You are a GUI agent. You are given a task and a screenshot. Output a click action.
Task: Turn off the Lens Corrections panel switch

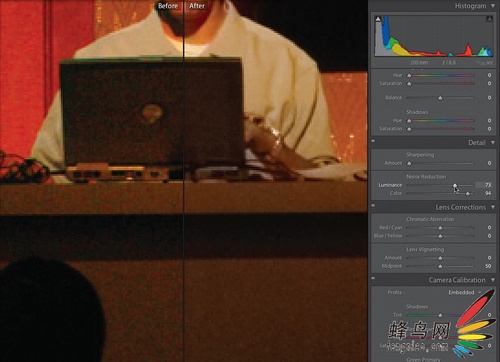(x=373, y=206)
